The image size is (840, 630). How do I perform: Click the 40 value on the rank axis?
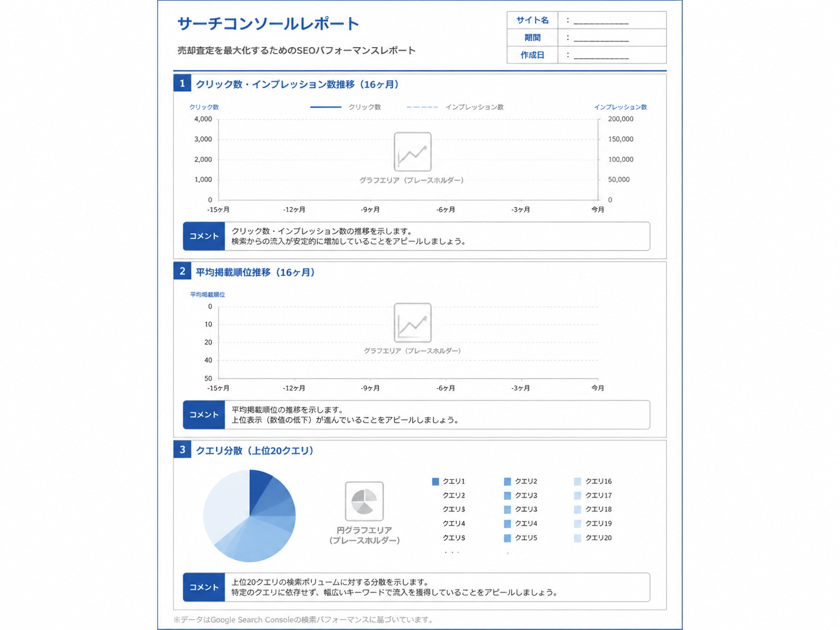click(x=208, y=360)
